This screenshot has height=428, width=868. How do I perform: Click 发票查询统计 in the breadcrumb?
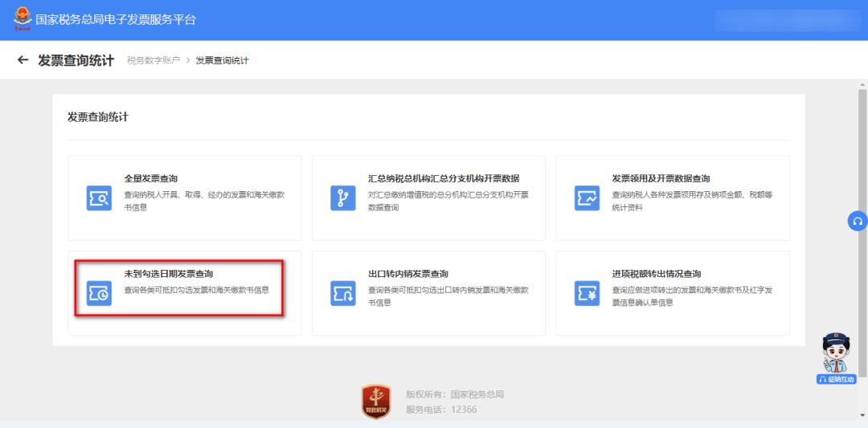[x=222, y=60]
